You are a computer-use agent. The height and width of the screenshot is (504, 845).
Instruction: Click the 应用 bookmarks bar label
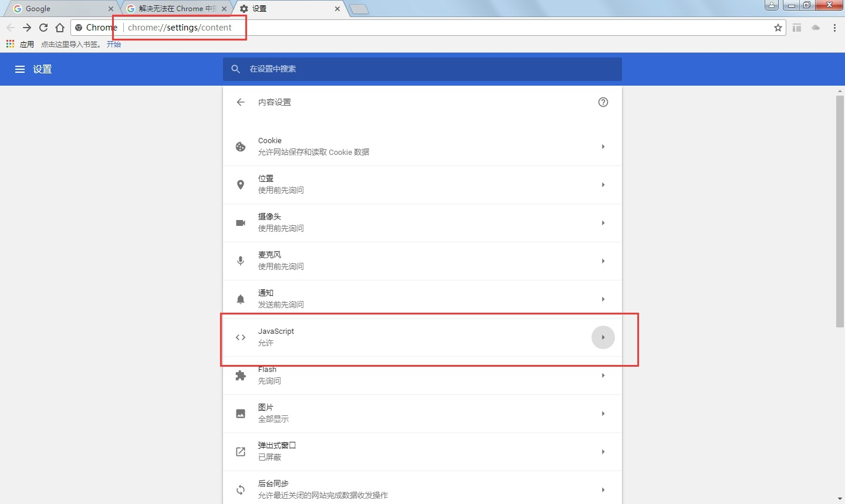coord(27,45)
